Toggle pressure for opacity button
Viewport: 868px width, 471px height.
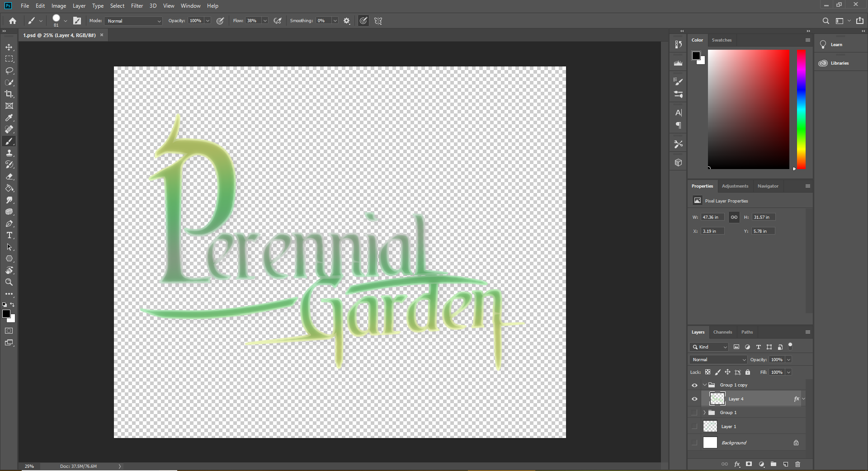pos(220,21)
